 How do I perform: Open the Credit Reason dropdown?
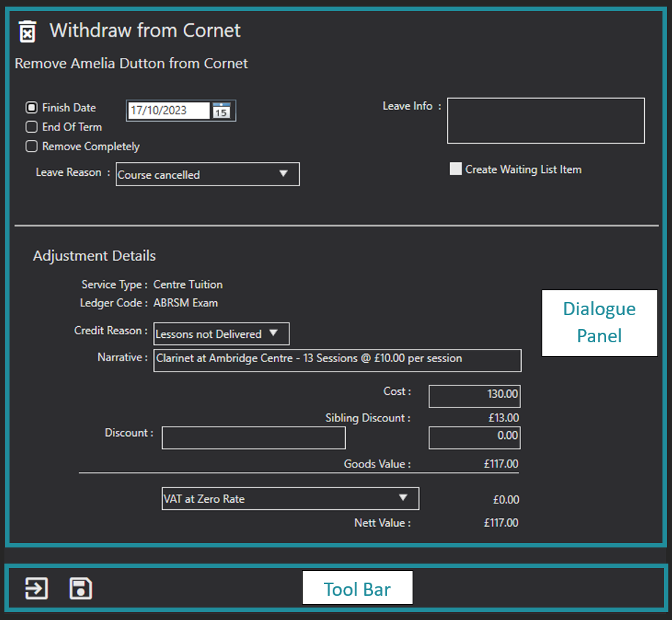[221, 333]
